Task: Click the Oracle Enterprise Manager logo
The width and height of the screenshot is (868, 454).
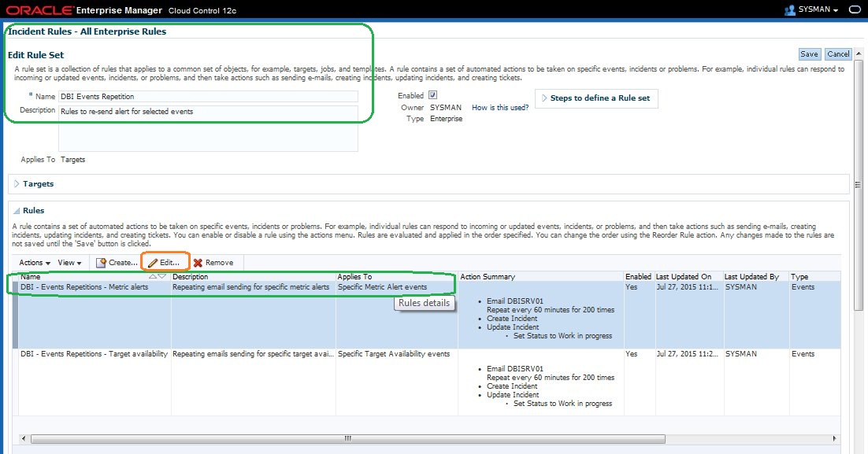Action: [84, 10]
